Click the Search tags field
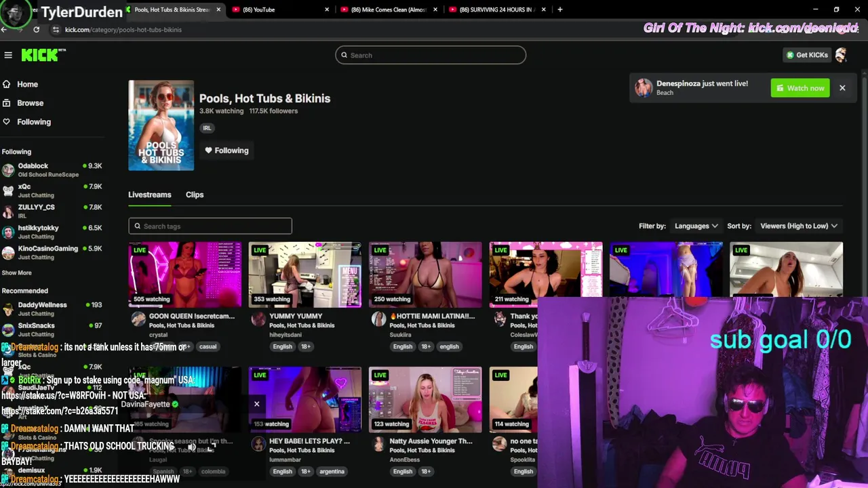 [x=210, y=226]
